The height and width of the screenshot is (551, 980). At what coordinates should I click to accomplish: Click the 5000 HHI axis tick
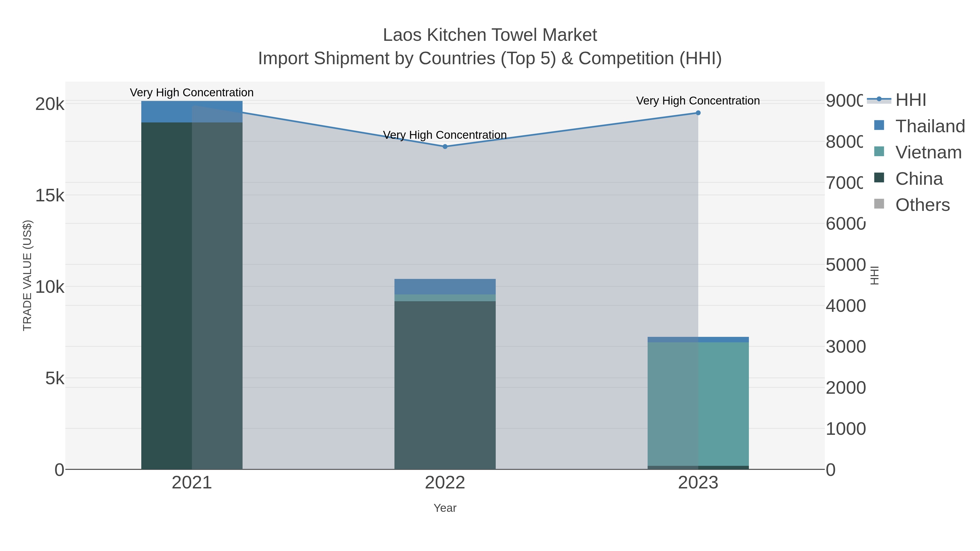point(846,265)
